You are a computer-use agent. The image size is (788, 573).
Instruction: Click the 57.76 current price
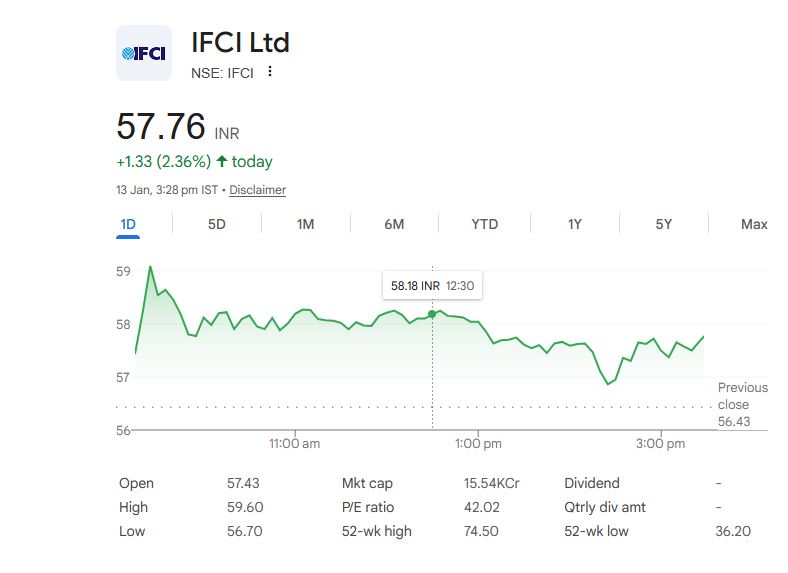(161, 128)
